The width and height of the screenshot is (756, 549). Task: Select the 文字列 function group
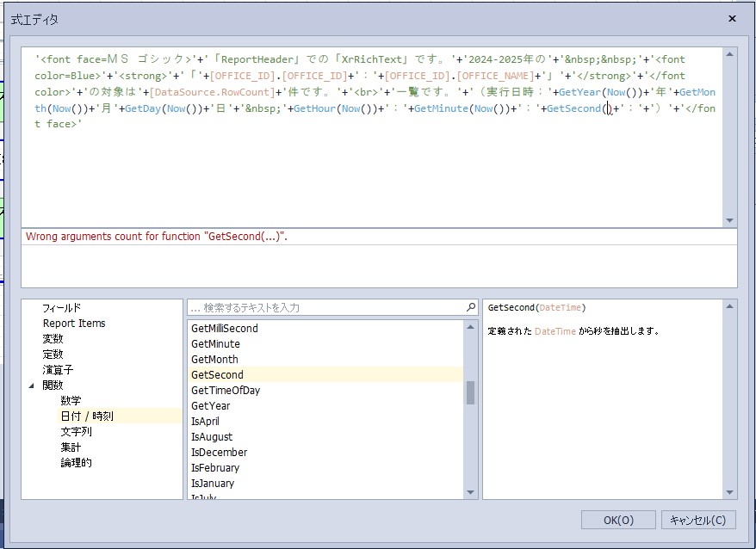(x=76, y=431)
